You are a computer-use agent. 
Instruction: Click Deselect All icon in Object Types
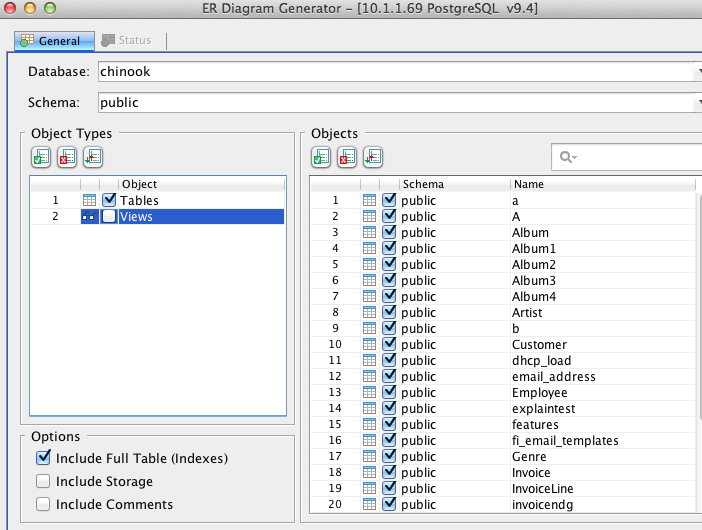67,157
